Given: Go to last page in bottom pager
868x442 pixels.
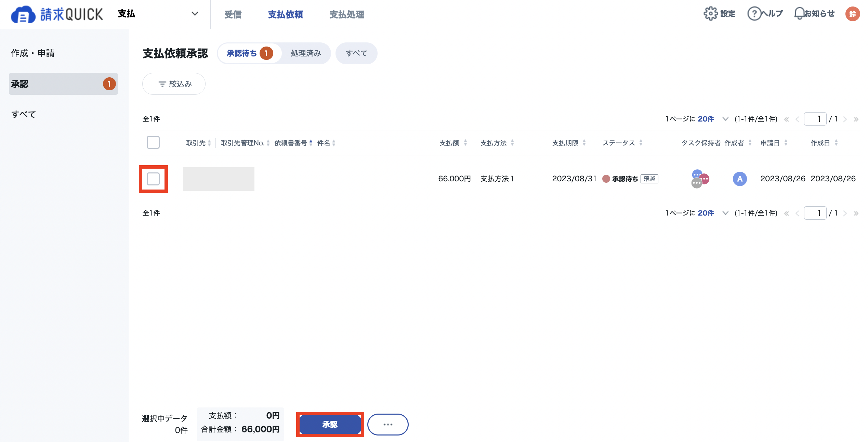Looking at the screenshot, I should coord(856,213).
